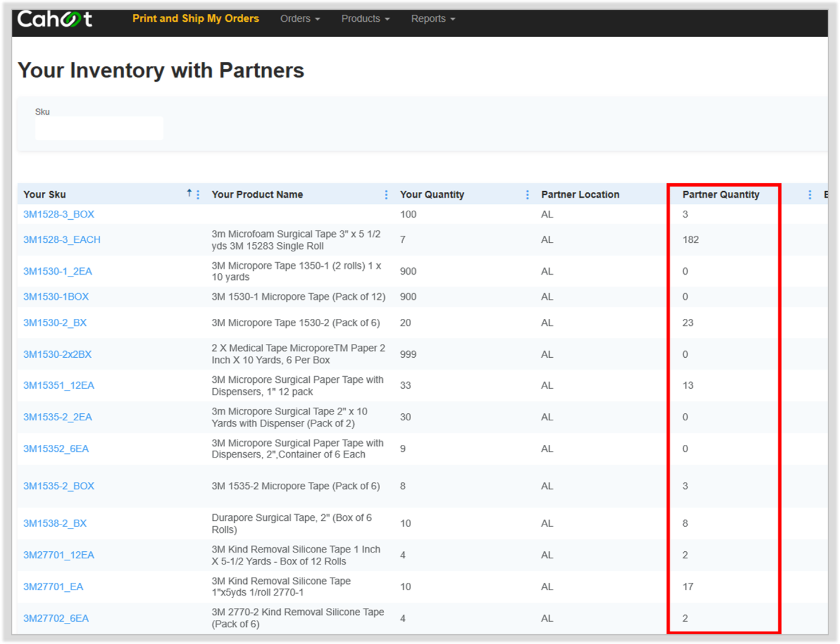Viewport: 840px width, 644px height.
Task: Select 3M 1535-2 Micropore Tape (Pack of 6)
Action: click(295, 486)
